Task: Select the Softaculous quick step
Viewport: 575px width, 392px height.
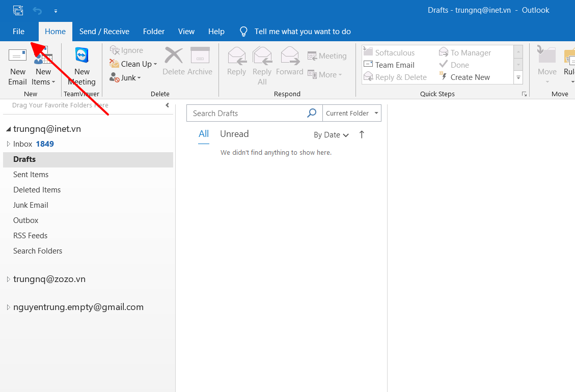Action: [x=389, y=52]
